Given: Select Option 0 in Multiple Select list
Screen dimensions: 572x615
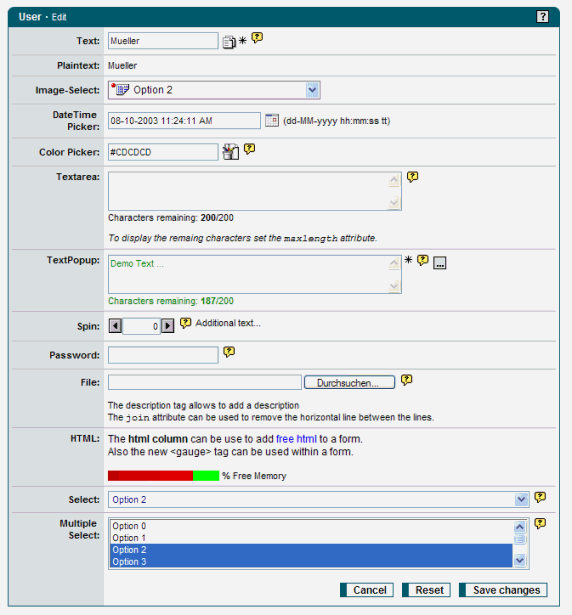Looking at the screenshot, I should point(312,526).
